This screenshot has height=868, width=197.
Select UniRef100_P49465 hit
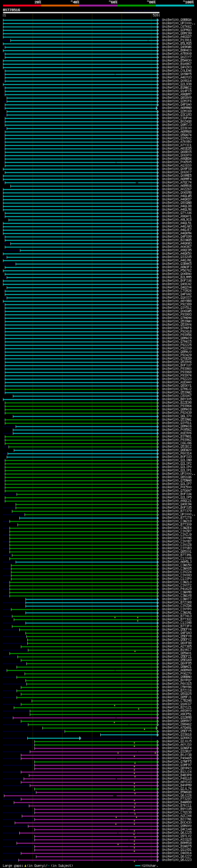[x=177, y=758]
